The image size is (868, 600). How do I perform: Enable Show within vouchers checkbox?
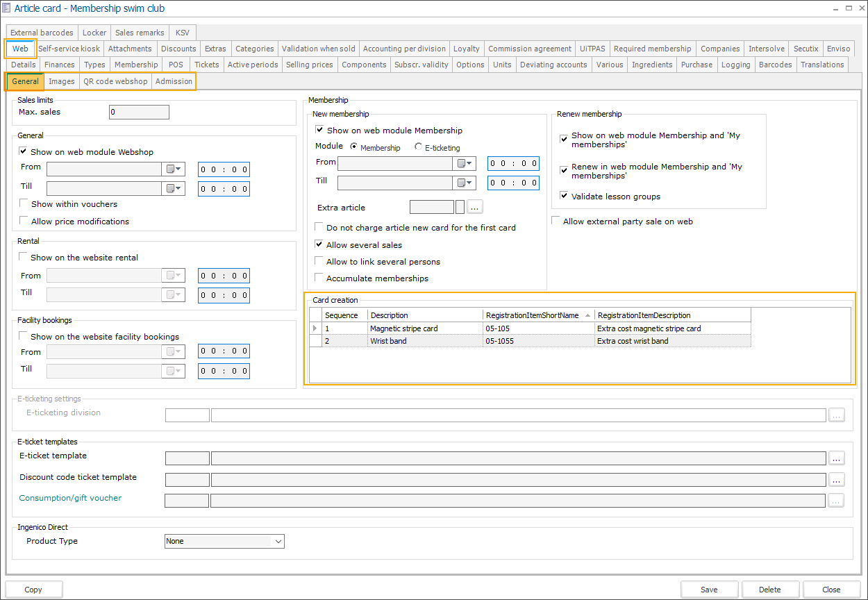point(24,204)
